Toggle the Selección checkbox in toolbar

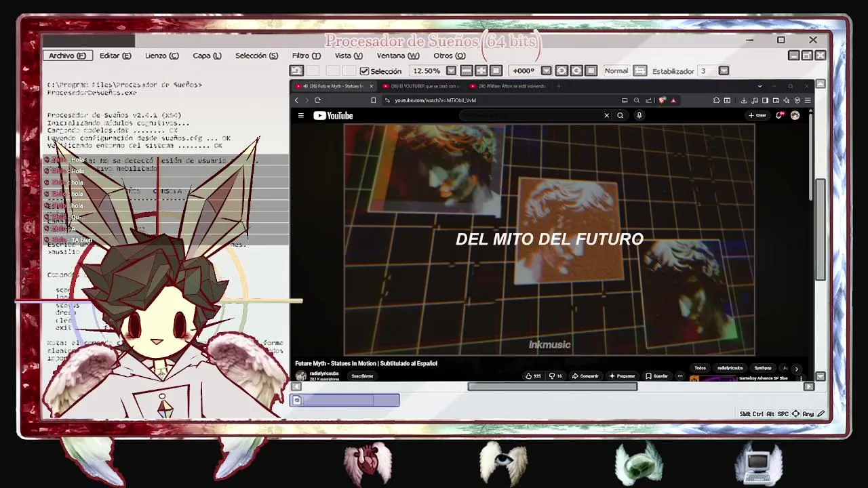(x=365, y=70)
